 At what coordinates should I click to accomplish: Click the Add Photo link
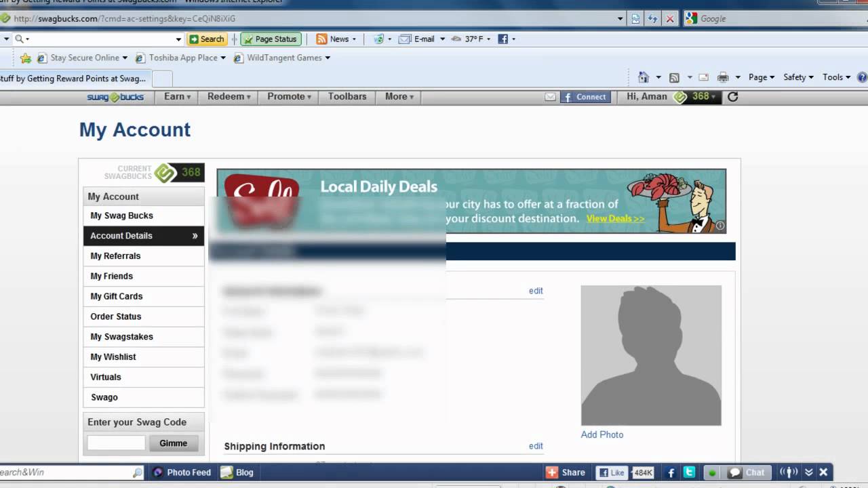(602, 434)
